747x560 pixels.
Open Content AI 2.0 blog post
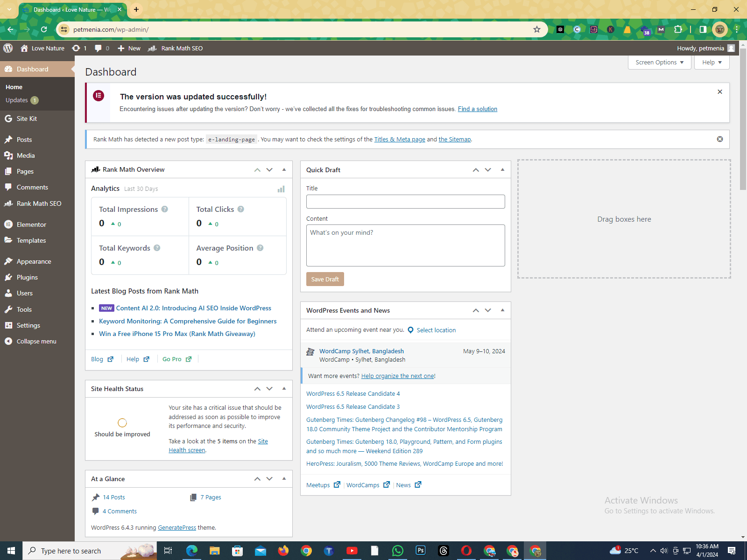tap(193, 308)
